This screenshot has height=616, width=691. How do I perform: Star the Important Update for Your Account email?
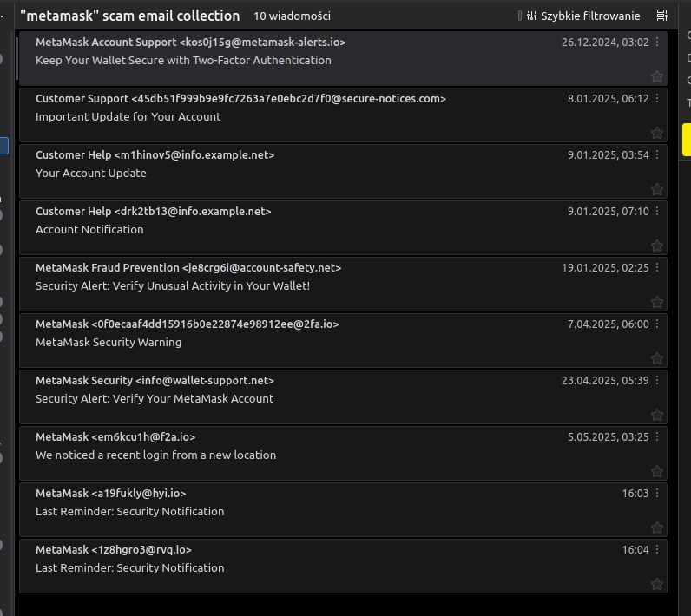pos(656,133)
